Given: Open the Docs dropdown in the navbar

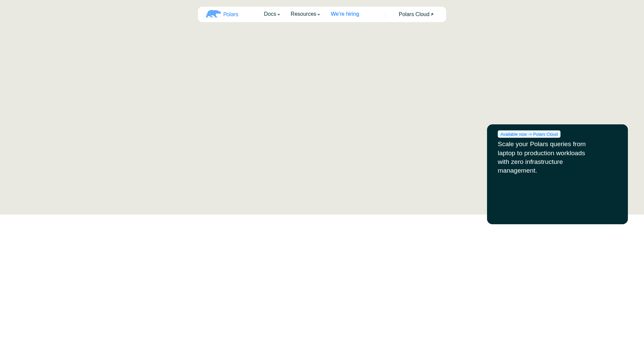Looking at the screenshot, I should pos(272,14).
